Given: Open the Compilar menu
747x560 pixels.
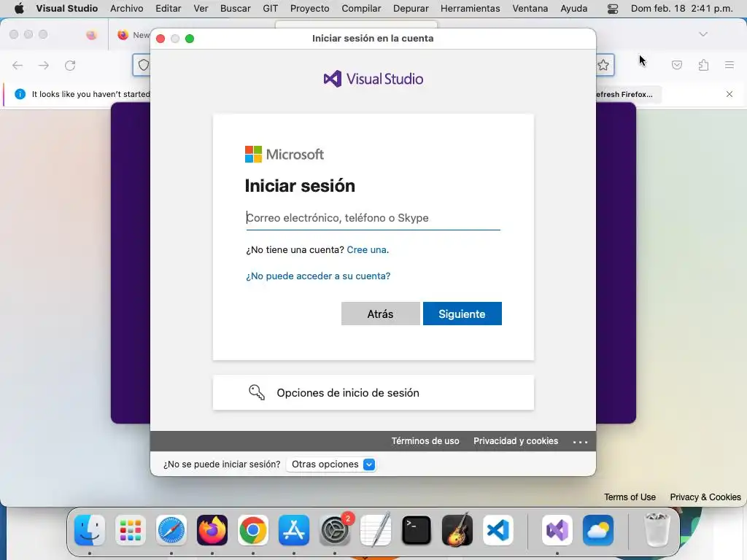Looking at the screenshot, I should click(361, 8).
